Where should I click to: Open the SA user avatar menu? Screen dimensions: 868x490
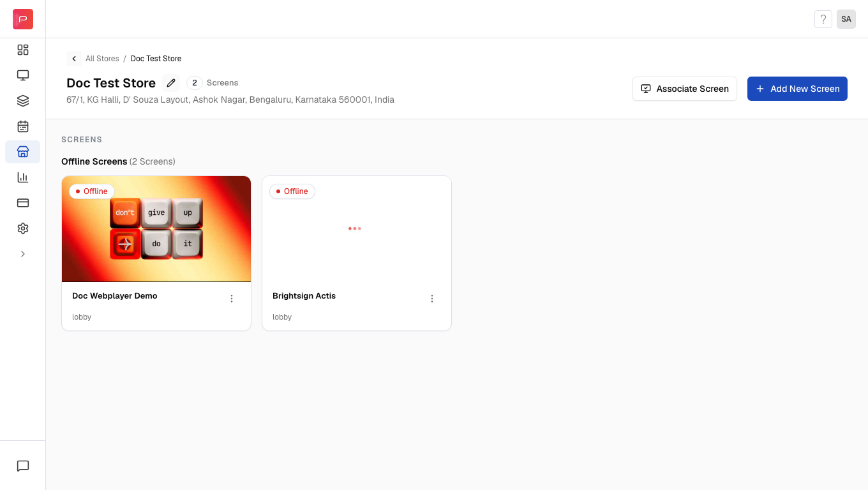click(x=846, y=19)
